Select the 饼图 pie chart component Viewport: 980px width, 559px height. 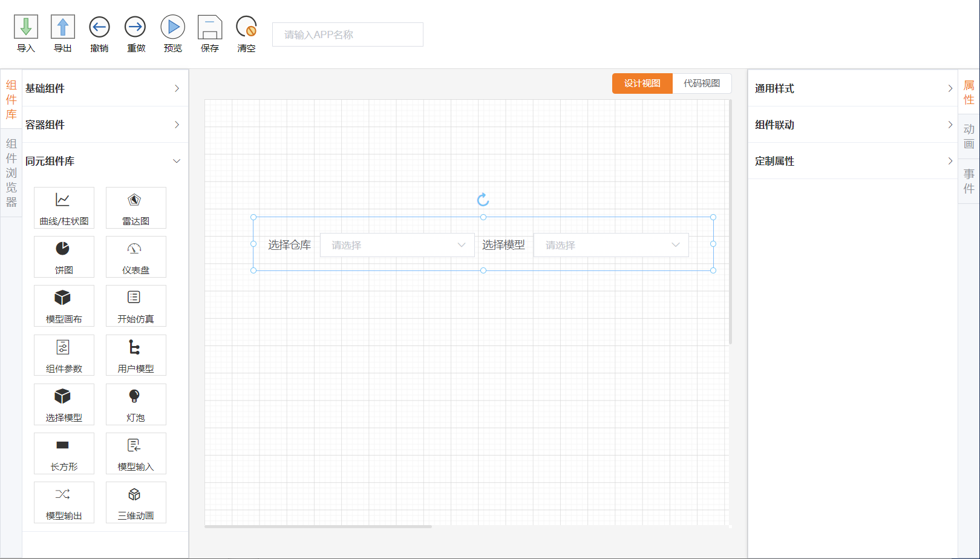tap(64, 257)
